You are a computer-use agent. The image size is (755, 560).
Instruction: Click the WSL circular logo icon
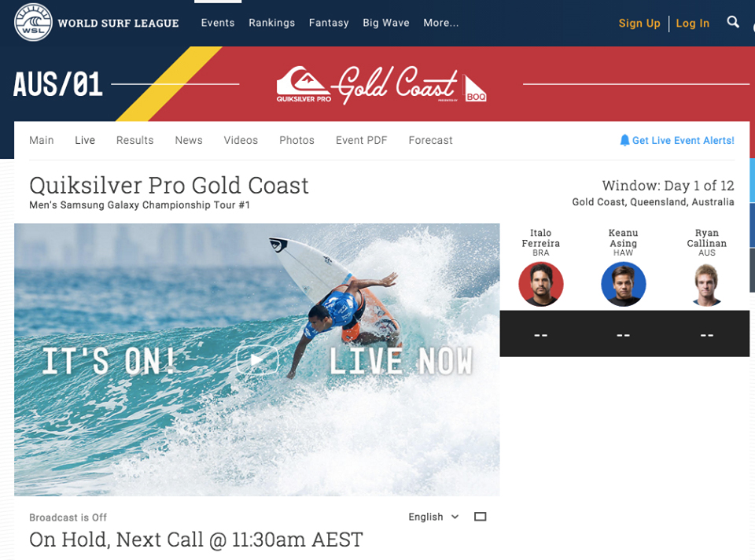point(33,22)
